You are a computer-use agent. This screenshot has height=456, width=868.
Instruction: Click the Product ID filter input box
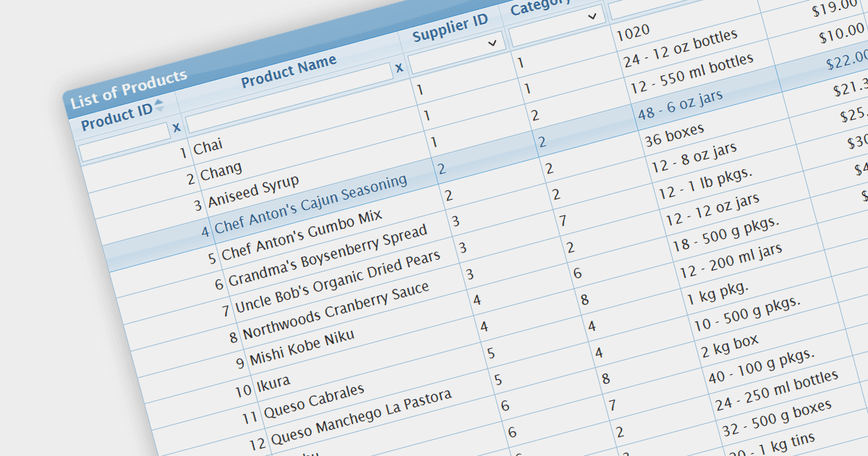tap(124, 143)
